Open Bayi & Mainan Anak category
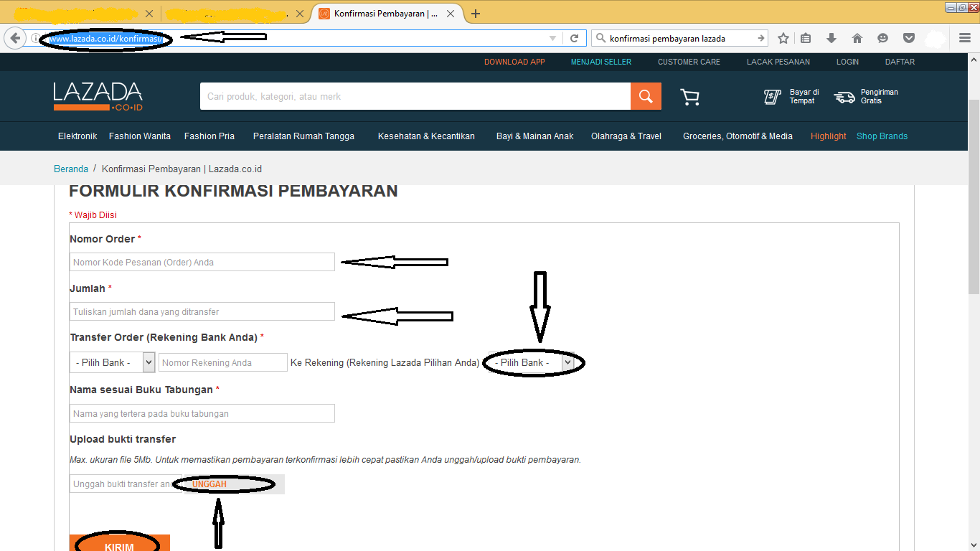The image size is (980, 551). (535, 136)
